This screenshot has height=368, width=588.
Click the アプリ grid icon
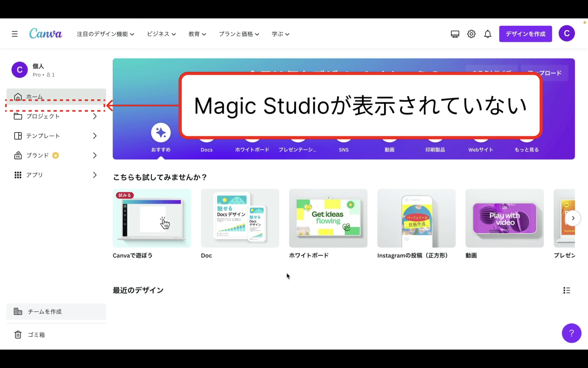pyautogui.click(x=18, y=175)
